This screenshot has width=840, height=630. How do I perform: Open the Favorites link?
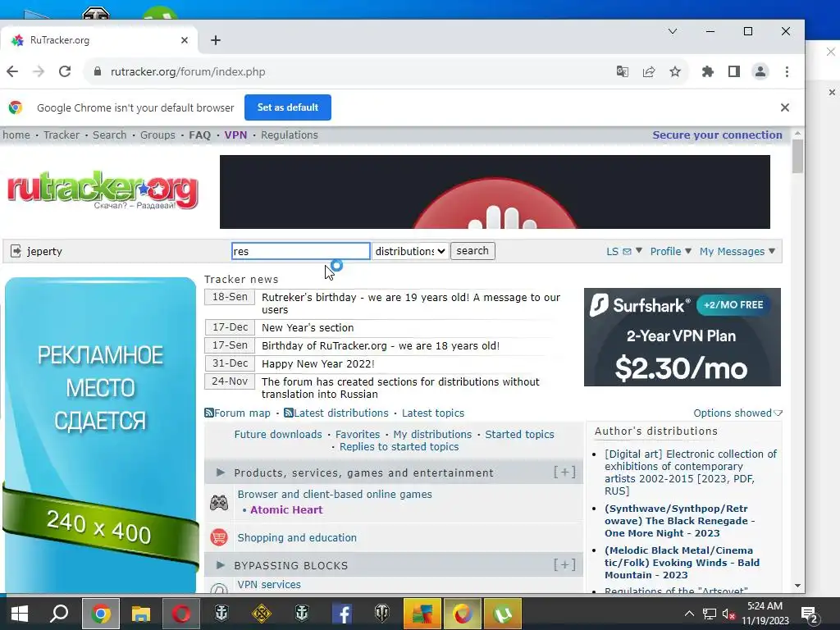[358, 435]
